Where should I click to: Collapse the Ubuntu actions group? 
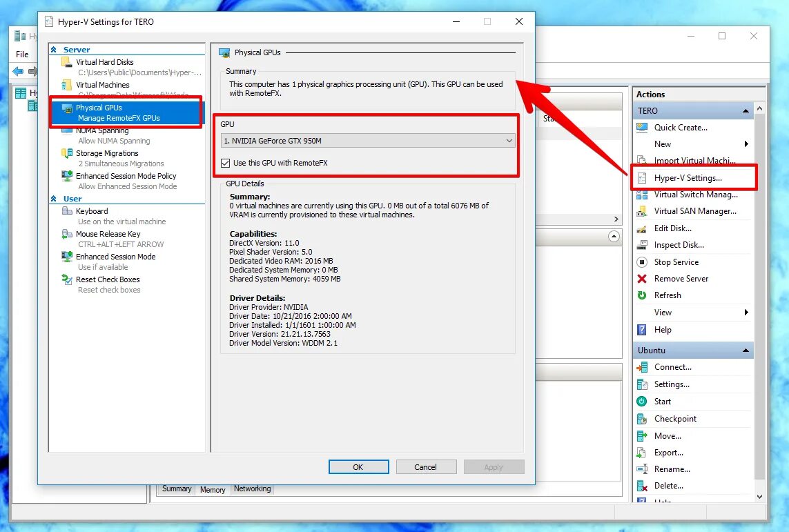[x=746, y=350]
